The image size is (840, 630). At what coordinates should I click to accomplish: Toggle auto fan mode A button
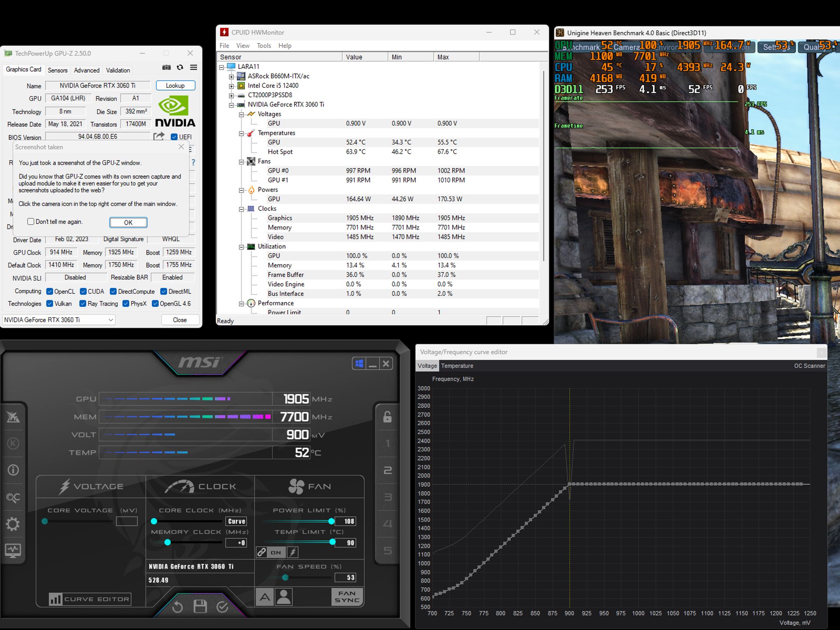pyautogui.click(x=265, y=597)
